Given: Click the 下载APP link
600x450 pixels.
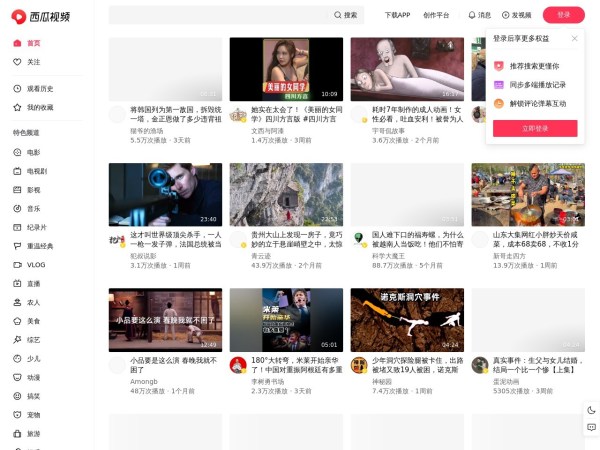Looking at the screenshot, I should [x=397, y=15].
